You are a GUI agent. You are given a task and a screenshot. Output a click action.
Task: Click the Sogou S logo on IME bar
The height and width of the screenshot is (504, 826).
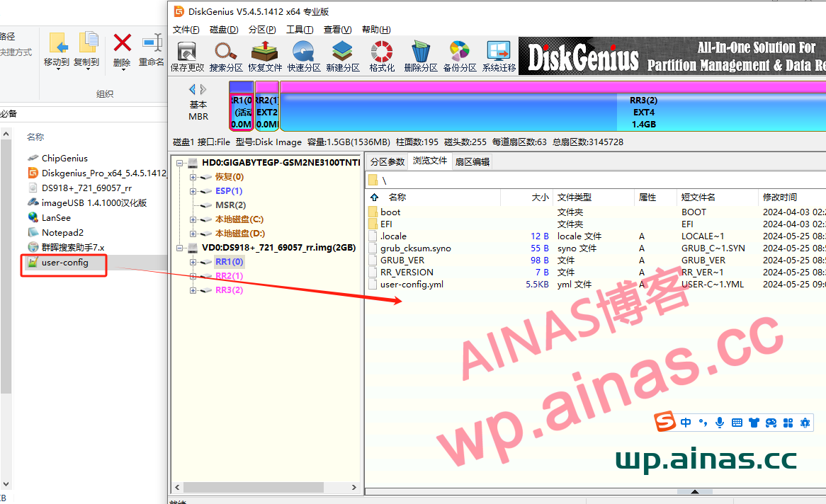(664, 421)
